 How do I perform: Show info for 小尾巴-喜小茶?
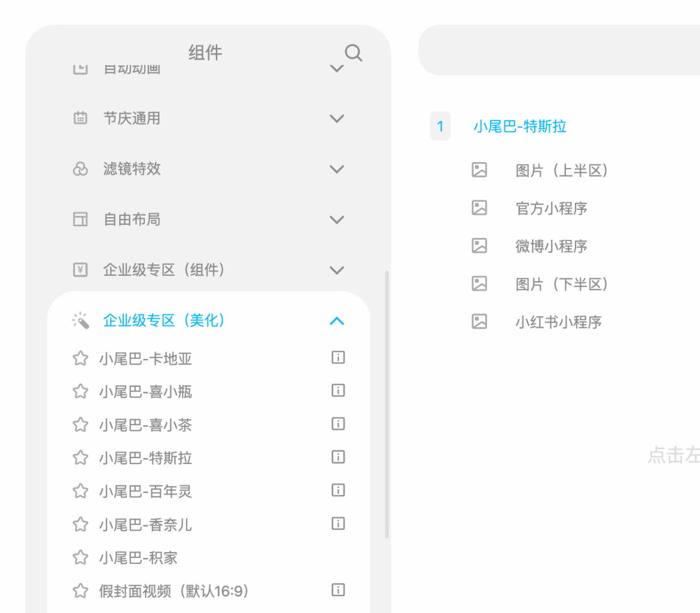338,424
